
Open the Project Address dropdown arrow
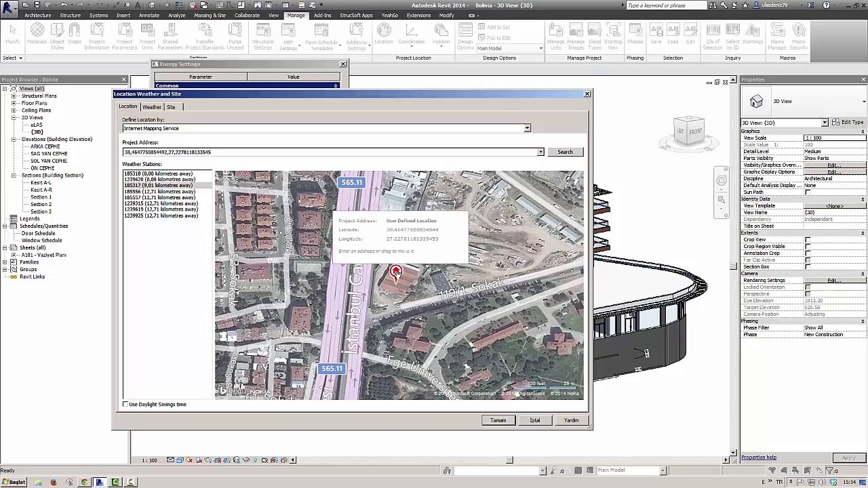pyautogui.click(x=540, y=152)
